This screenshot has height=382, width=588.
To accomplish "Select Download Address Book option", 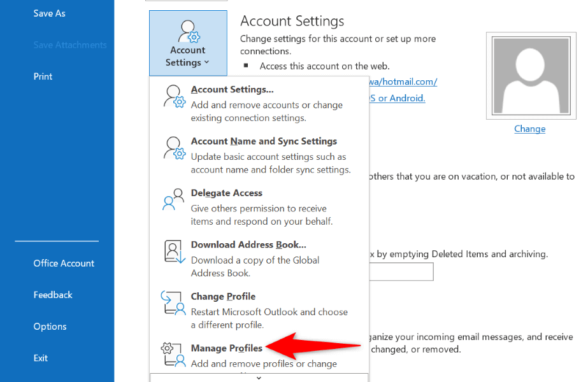I will click(248, 244).
